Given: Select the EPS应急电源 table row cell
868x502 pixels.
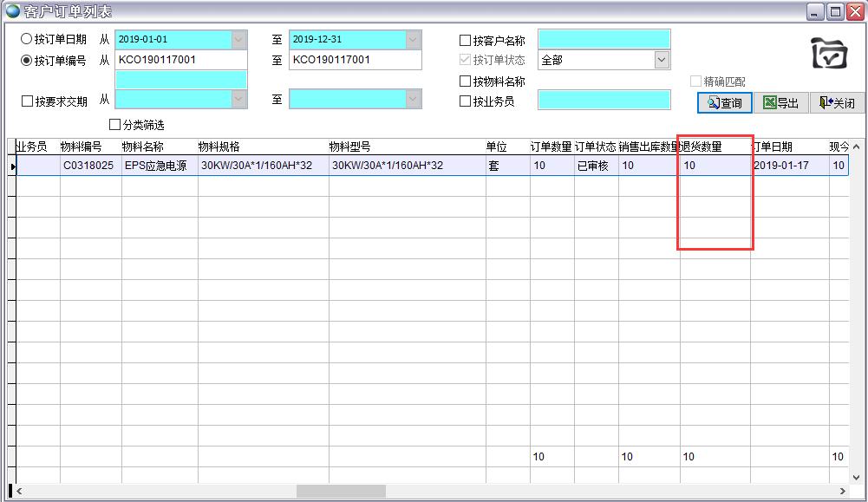Looking at the screenshot, I should (x=157, y=166).
